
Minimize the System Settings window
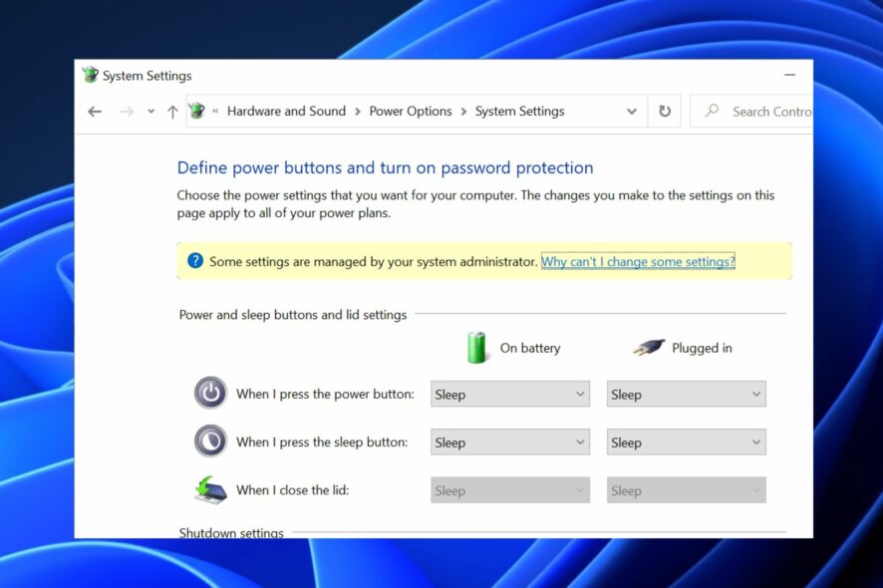point(789,75)
